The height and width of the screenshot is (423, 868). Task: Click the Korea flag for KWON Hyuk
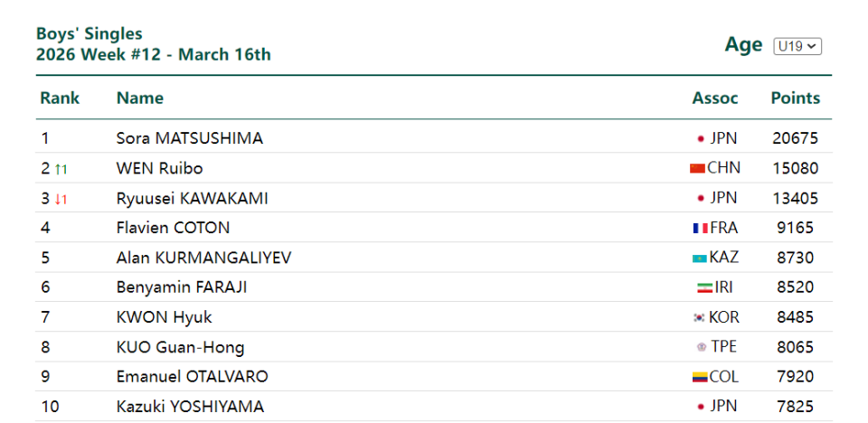click(698, 318)
